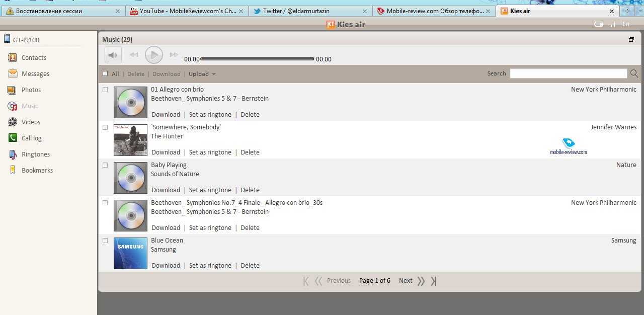Open Videos in the sidebar
Image resolution: width=644 pixels, height=315 pixels.
24,122
